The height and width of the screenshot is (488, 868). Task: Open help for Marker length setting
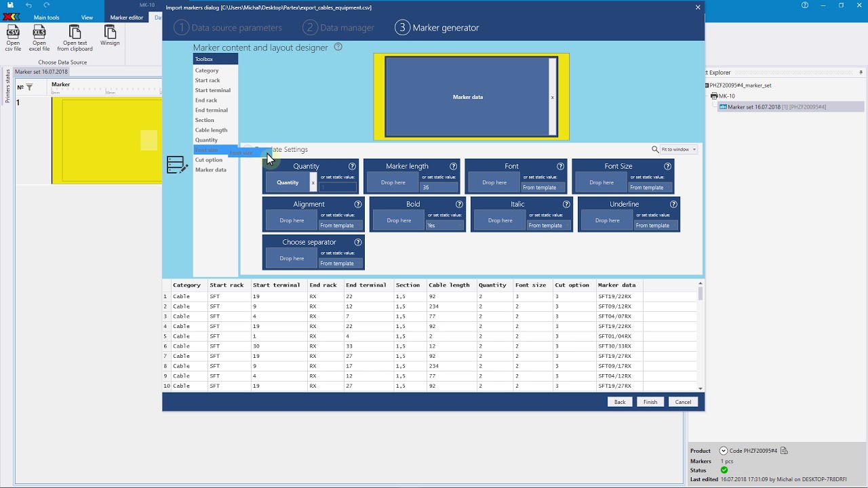tap(453, 166)
